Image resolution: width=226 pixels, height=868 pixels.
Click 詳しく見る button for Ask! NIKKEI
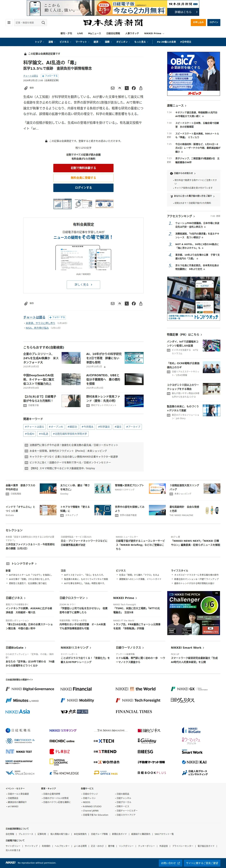(83, 284)
